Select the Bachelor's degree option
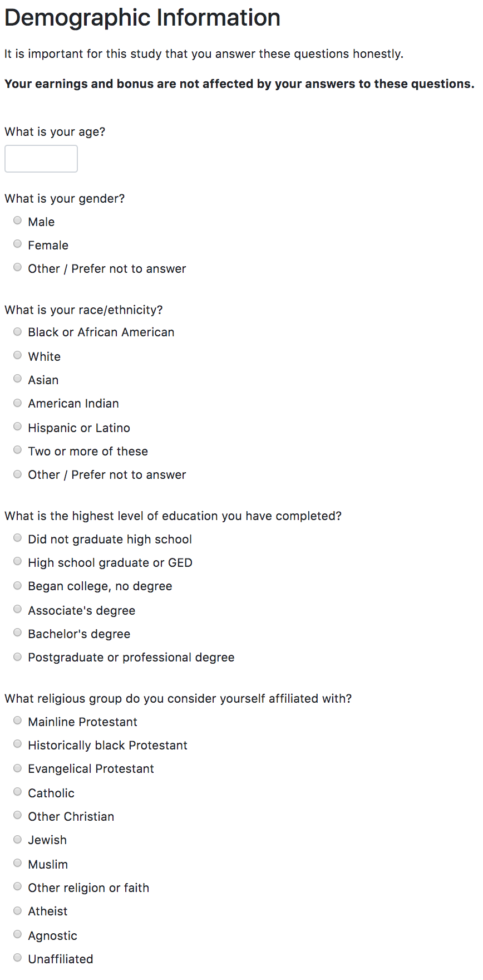Viewport: 483px width, 980px height. click(18, 633)
